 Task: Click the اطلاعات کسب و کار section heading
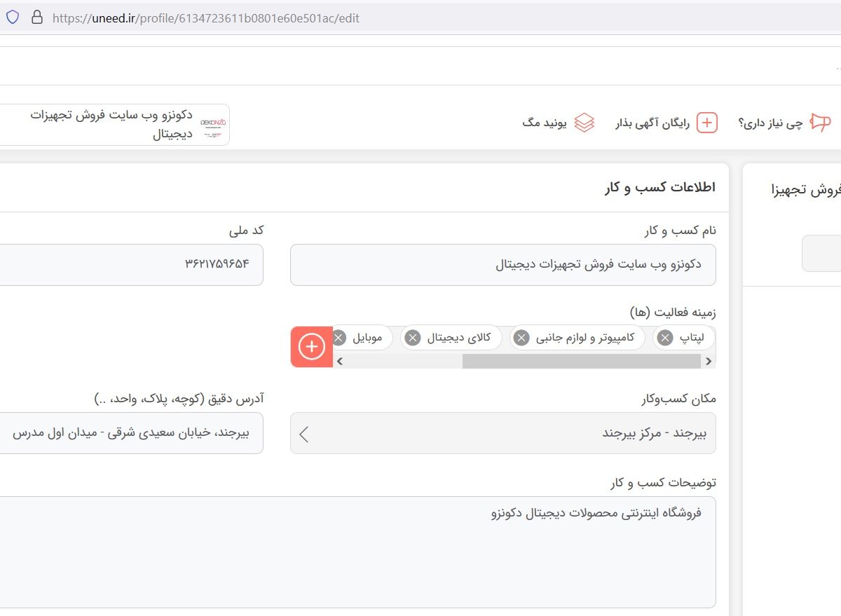tap(660, 188)
